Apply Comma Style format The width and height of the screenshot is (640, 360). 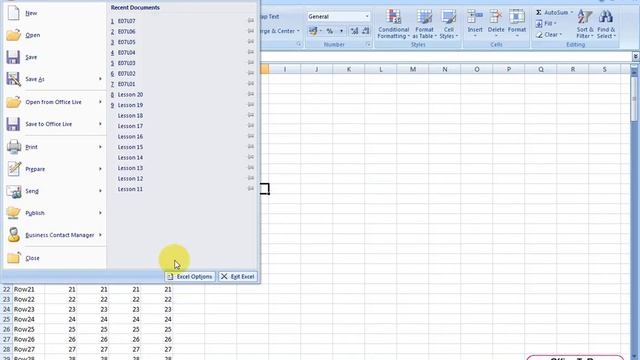(x=341, y=31)
